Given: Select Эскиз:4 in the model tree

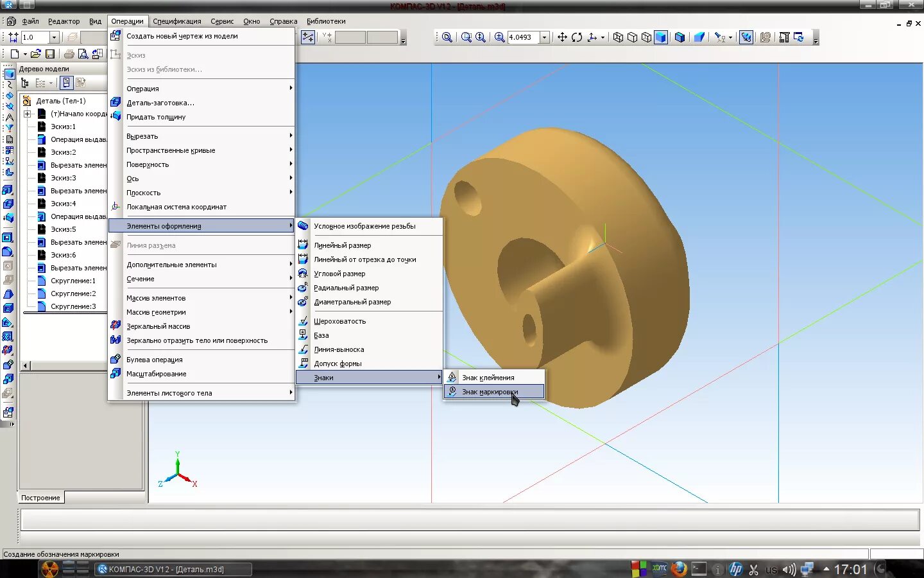Looking at the screenshot, I should [x=64, y=204].
